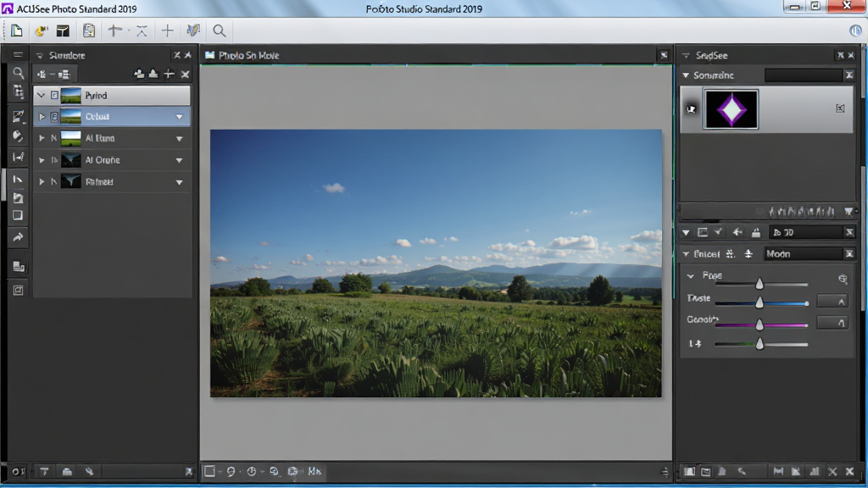This screenshot has height=488, width=868.
Task: Select the Rafmeii layer row
Action: point(112,181)
